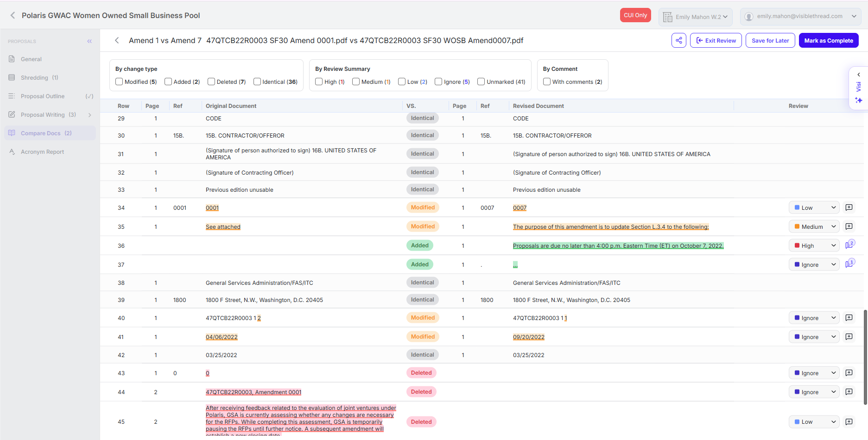This screenshot has height=440, width=868.
Task: Click the Proposal Outline list icon
Action: click(x=12, y=96)
